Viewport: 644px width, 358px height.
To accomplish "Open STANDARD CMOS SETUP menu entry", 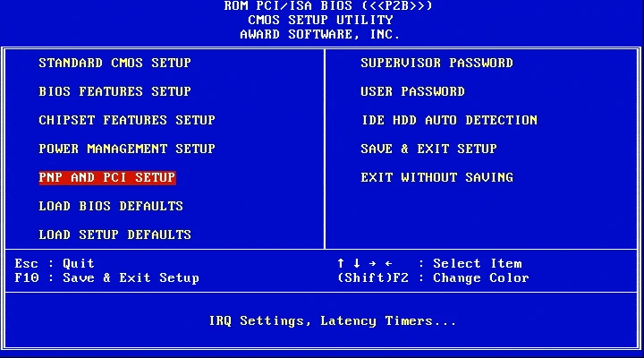I will point(114,63).
